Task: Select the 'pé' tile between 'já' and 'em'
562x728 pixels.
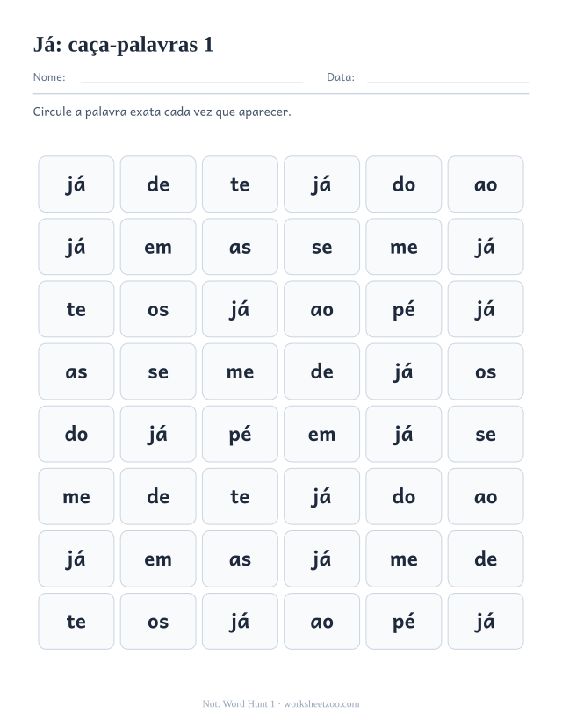Action: [240, 434]
